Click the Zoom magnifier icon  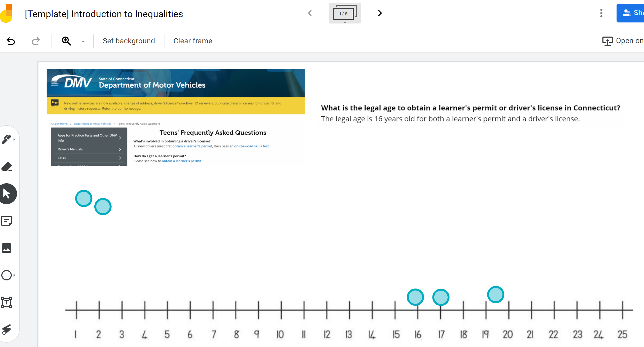coord(66,41)
